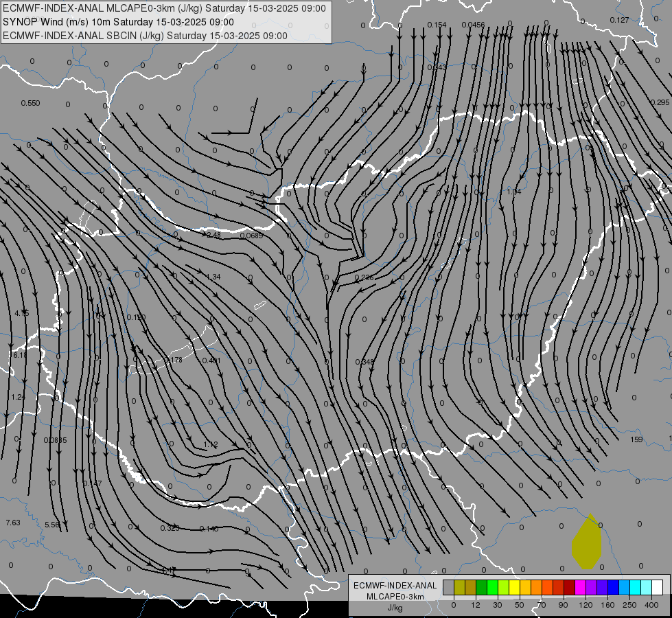Click the white legend swatch at 400
This screenshot has width=672, height=618.
click(658, 588)
